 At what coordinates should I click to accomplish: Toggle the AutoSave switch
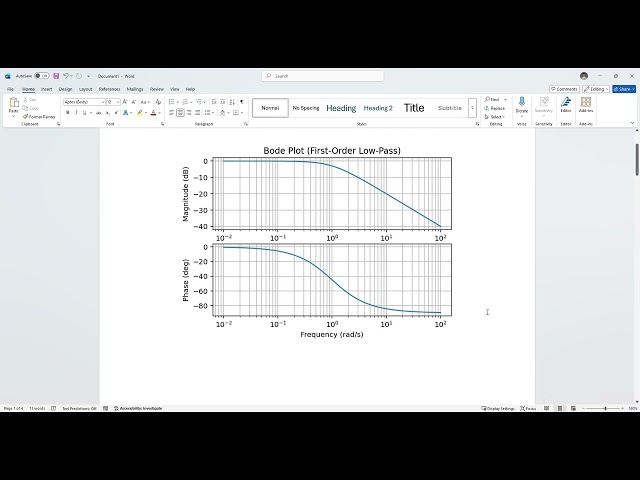(x=42, y=76)
